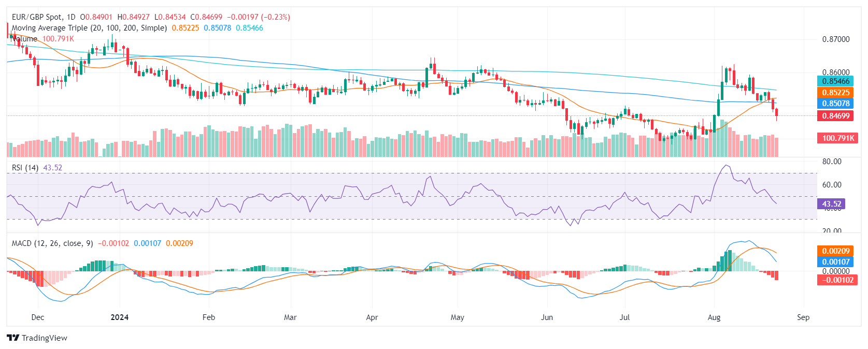Click the orange 0.85225 price axis label
This screenshot has height=349, width=868.
pos(835,93)
